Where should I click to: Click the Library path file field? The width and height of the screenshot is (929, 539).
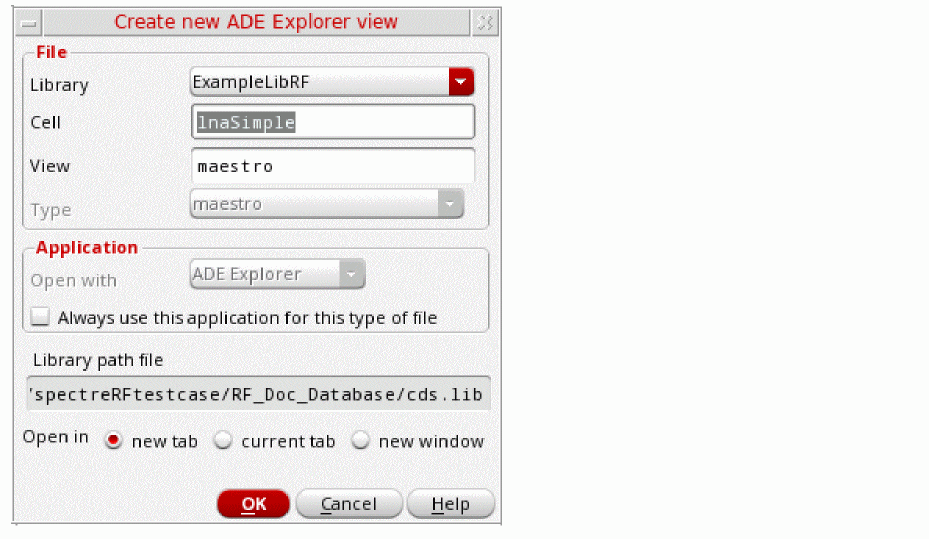click(258, 394)
